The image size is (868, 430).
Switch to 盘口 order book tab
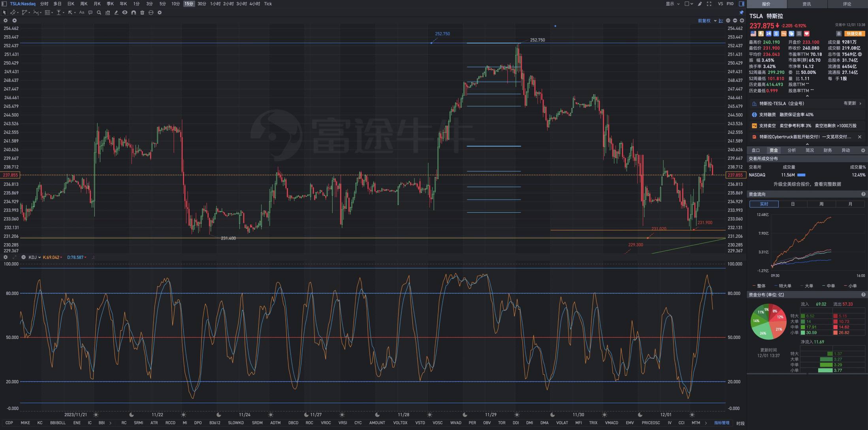click(755, 150)
